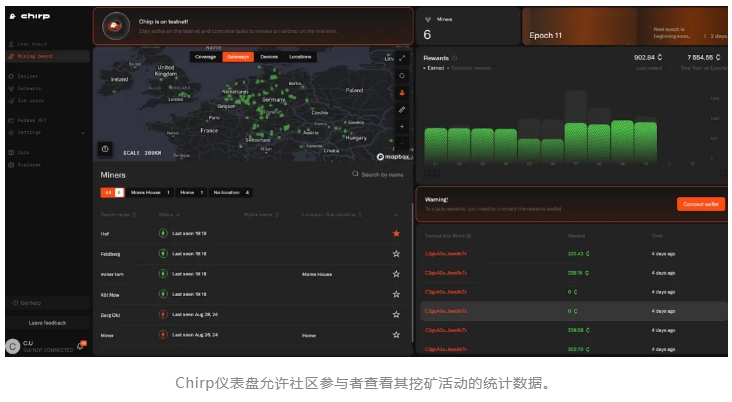Click the tallest rewards bar for epoch 07

[x=576, y=126]
